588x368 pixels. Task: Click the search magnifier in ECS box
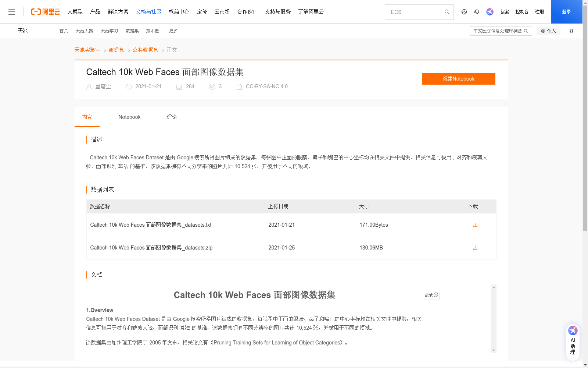click(x=447, y=12)
